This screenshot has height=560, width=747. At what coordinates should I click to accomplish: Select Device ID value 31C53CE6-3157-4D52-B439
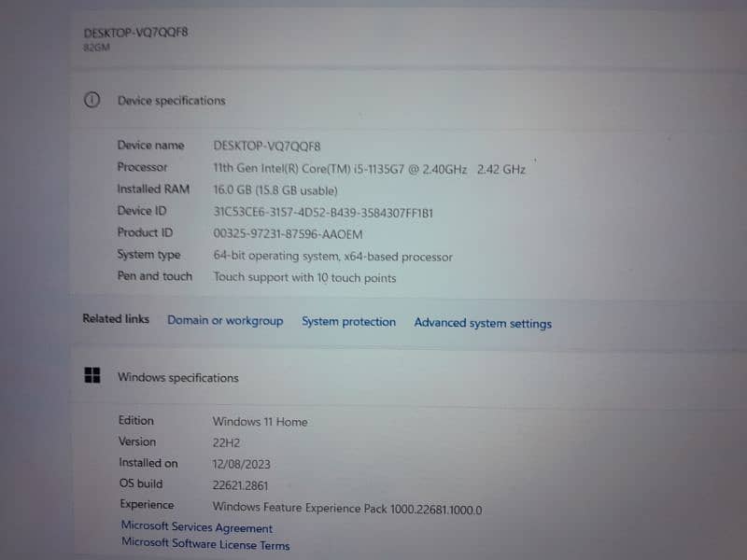pyautogui.click(x=323, y=212)
